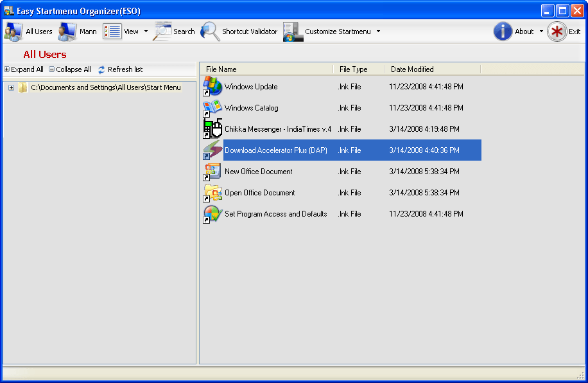Sort by File Name column header
Viewport: 588px width, 383px height.
click(x=266, y=69)
